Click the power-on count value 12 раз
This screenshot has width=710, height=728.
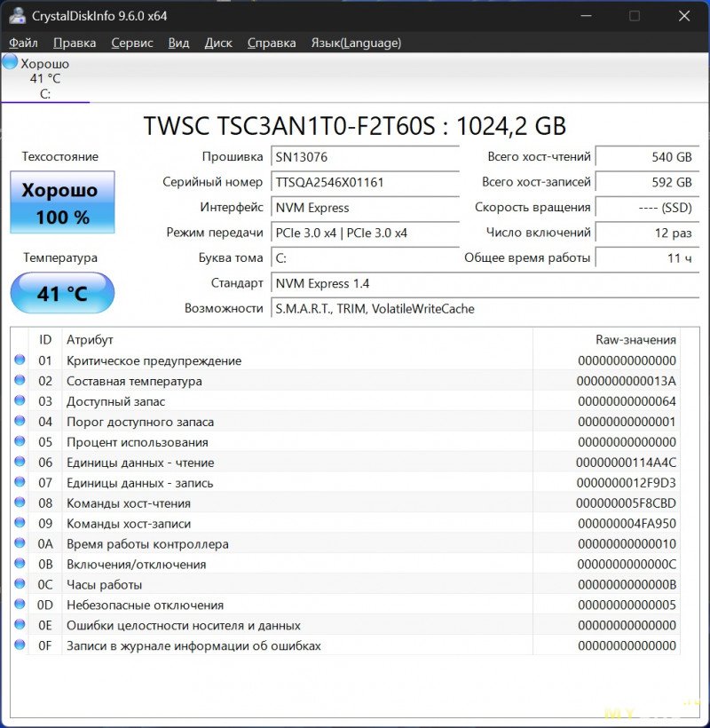[x=647, y=233]
